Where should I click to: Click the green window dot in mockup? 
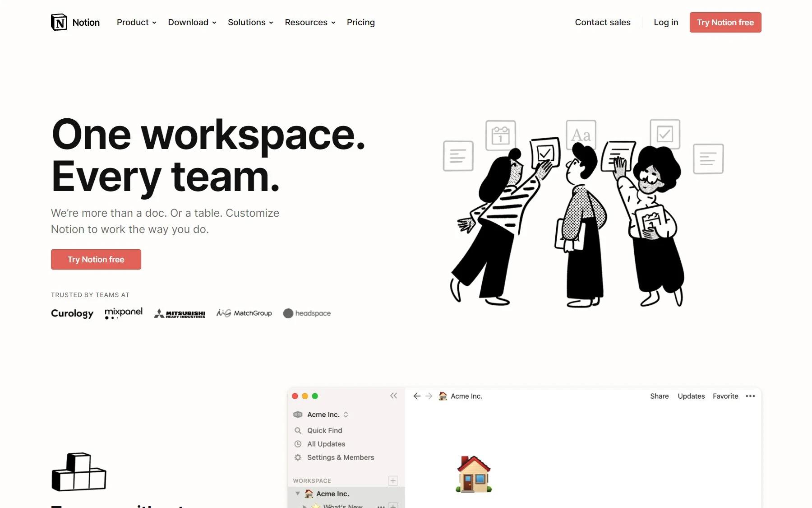coord(315,396)
